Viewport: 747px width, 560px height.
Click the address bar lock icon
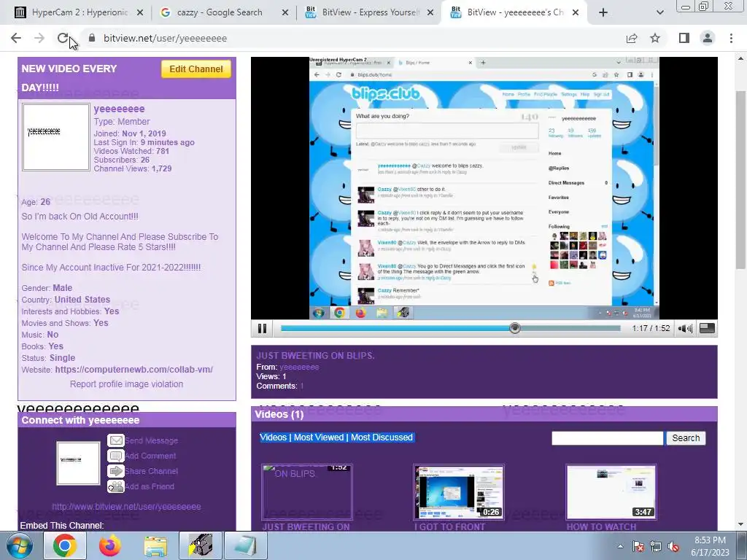tap(92, 38)
